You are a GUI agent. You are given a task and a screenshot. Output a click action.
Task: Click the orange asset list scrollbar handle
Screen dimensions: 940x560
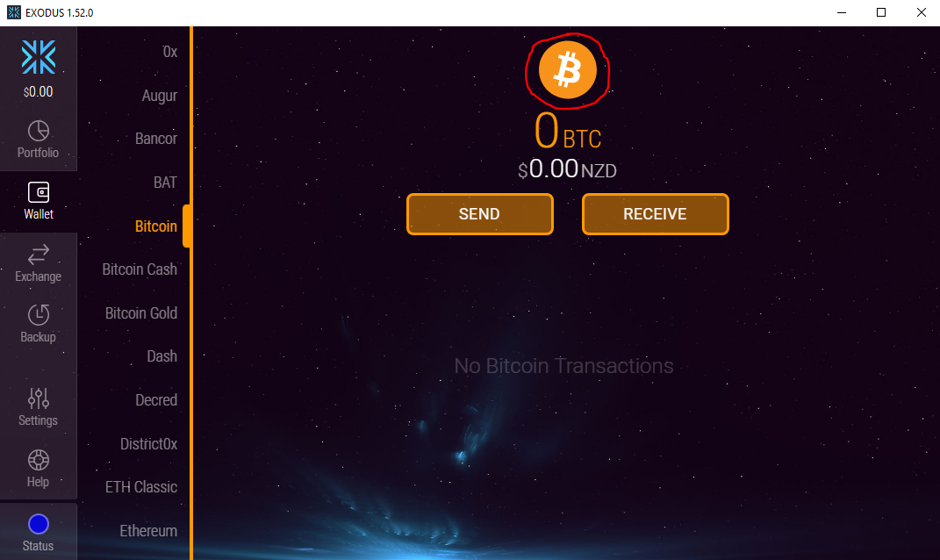tap(186, 226)
